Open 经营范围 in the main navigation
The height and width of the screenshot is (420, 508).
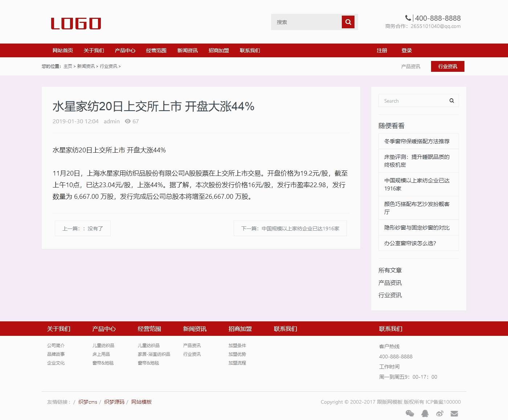point(156,50)
